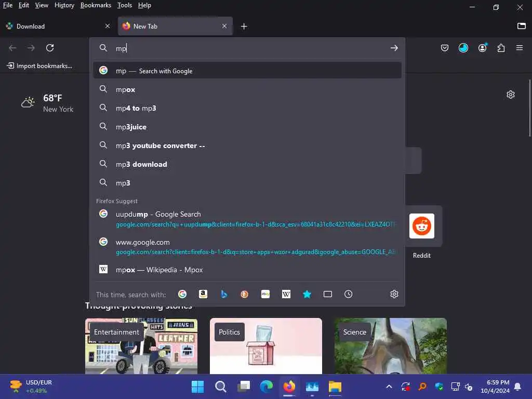Viewport: 532px width, 399px height.
Task: Open the History menu
Action: pyautogui.click(x=64, y=5)
